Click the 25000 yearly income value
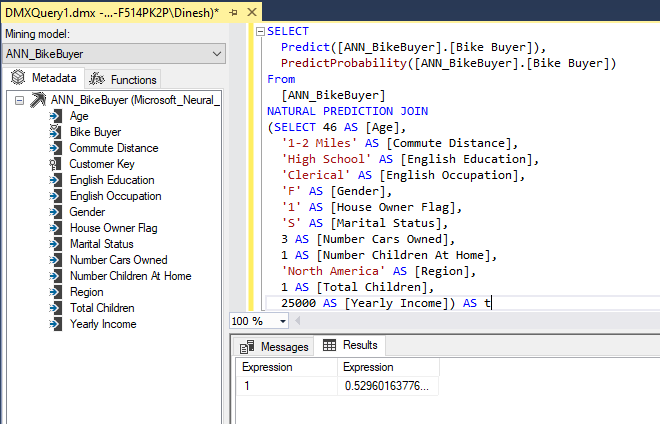 298,303
